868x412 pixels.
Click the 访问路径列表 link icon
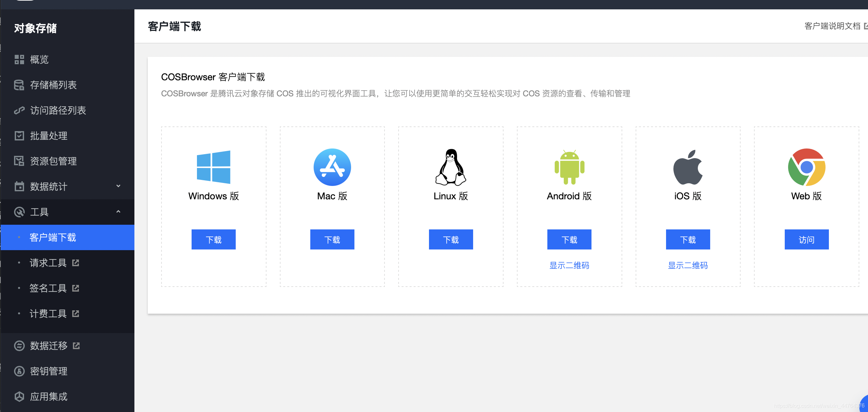tap(19, 110)
